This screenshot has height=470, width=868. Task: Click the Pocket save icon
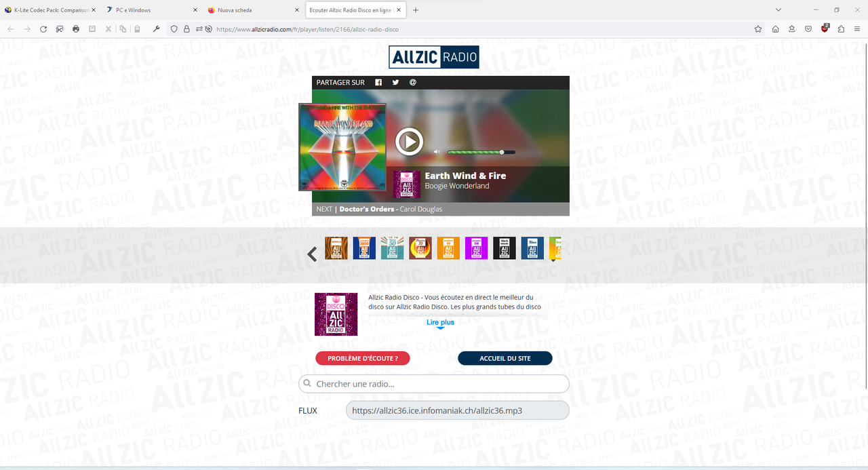[808, 29]
